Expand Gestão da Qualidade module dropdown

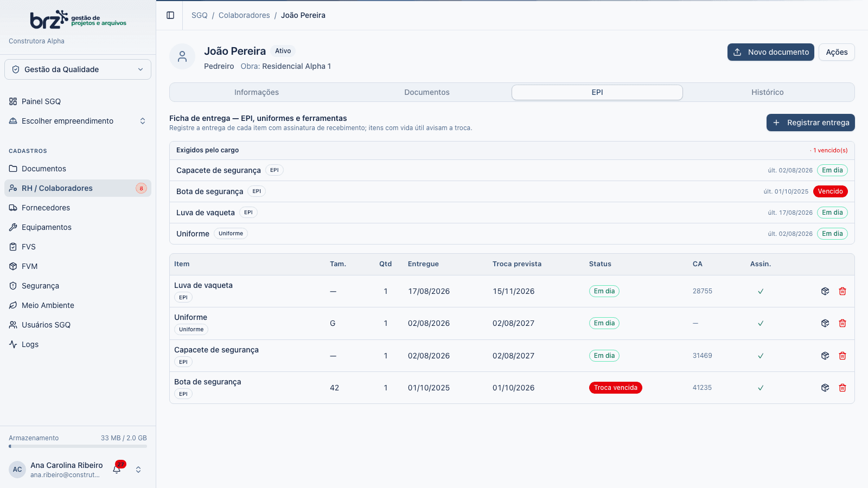click(78, 69)
